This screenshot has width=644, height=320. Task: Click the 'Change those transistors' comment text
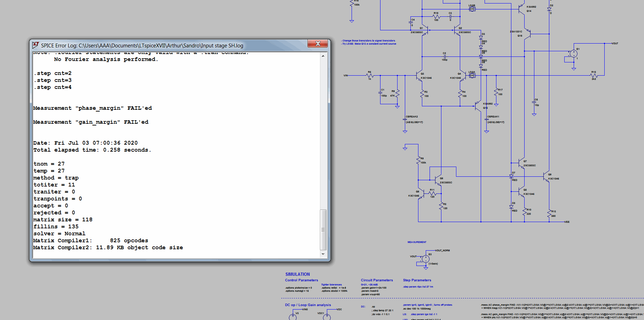369,41
